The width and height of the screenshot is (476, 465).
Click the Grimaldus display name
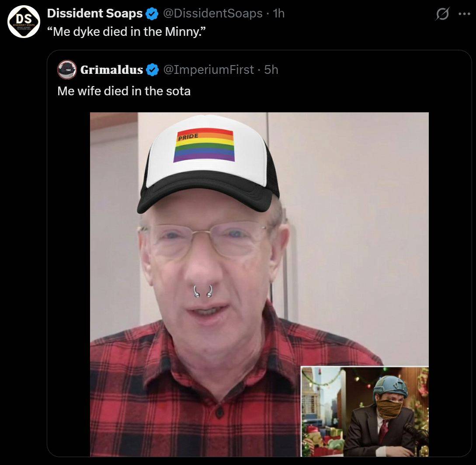point(111,69)
